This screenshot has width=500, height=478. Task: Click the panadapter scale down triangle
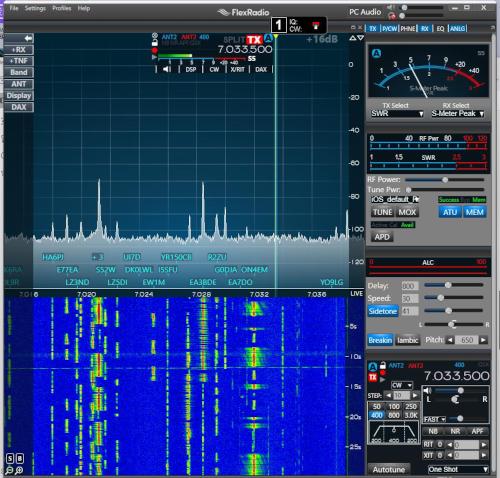tap(360, 38)
